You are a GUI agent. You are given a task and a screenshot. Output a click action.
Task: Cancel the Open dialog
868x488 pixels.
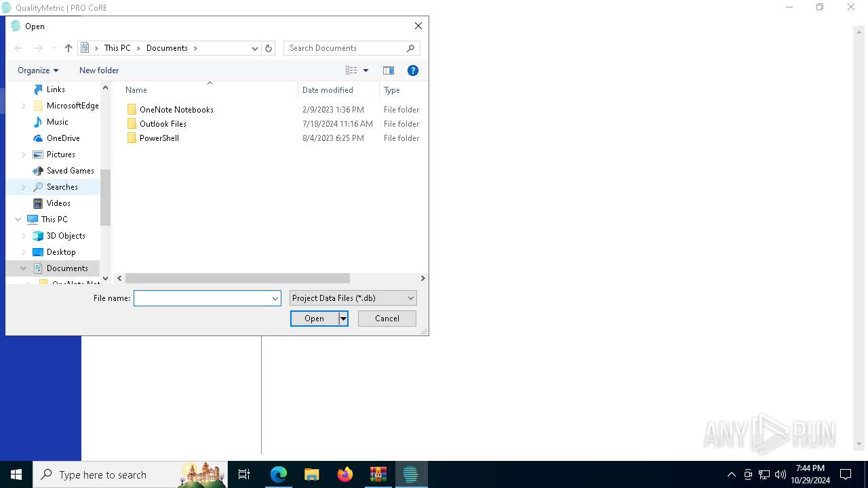point(387,319)
